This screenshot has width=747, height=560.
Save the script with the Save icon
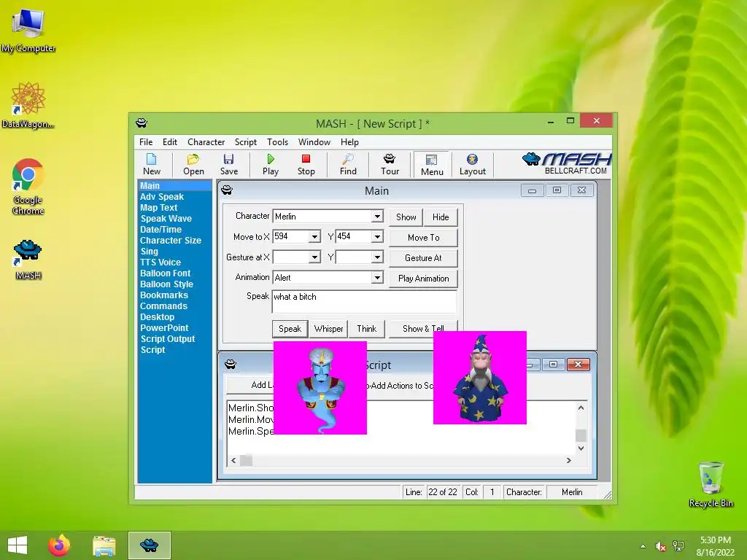[x=228, y=164]
